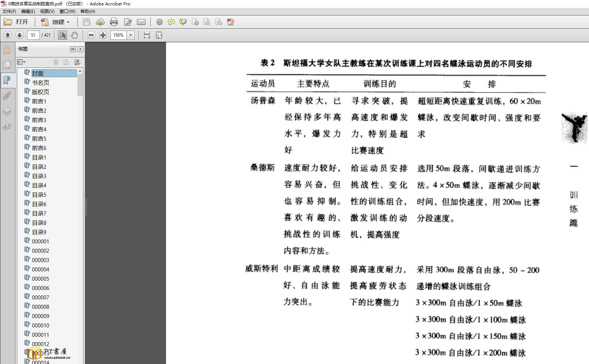
Task: Click the save file floppy disk icon
Action: click(87, 22)
